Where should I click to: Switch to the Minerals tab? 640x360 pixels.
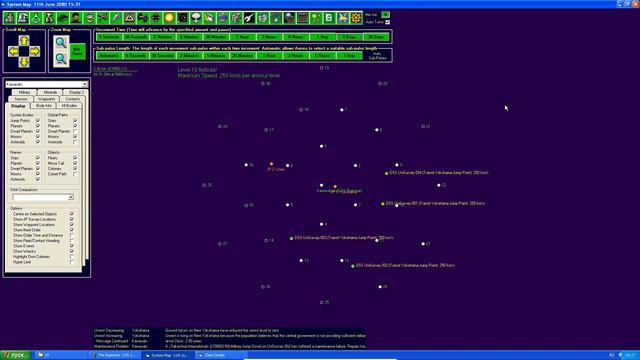(x=50, y=92)
